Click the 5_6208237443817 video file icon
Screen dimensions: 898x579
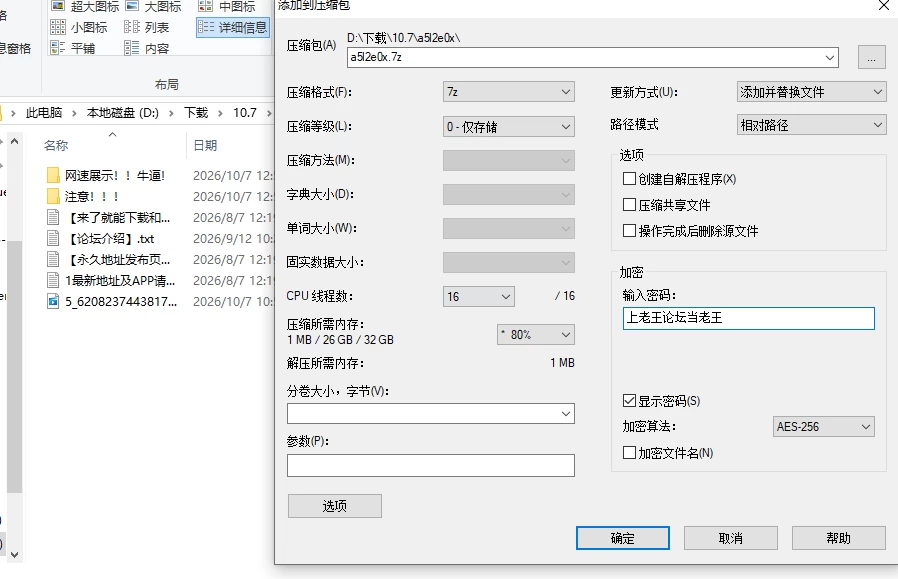tap(53, 301)
